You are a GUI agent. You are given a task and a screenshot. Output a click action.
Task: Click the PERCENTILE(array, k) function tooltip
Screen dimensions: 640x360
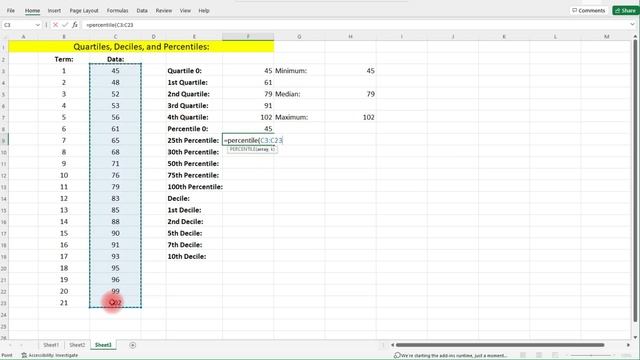tap(252, 149)
